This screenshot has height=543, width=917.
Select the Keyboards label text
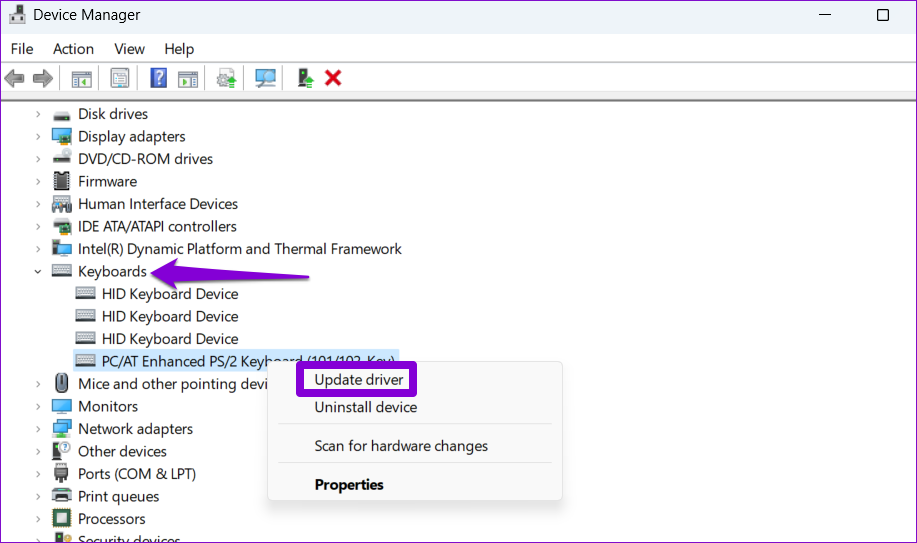pyautogui.click(x=112, y=272)
